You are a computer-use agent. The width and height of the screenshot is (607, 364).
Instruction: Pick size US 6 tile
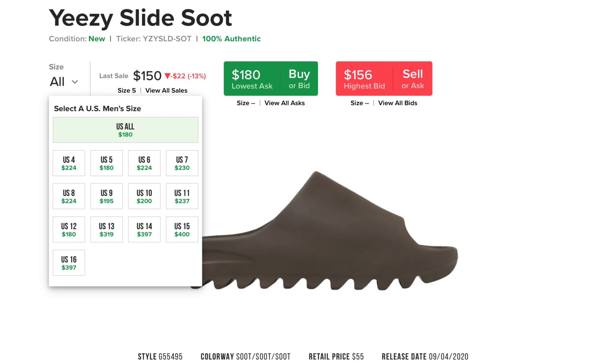pos(144,163)
